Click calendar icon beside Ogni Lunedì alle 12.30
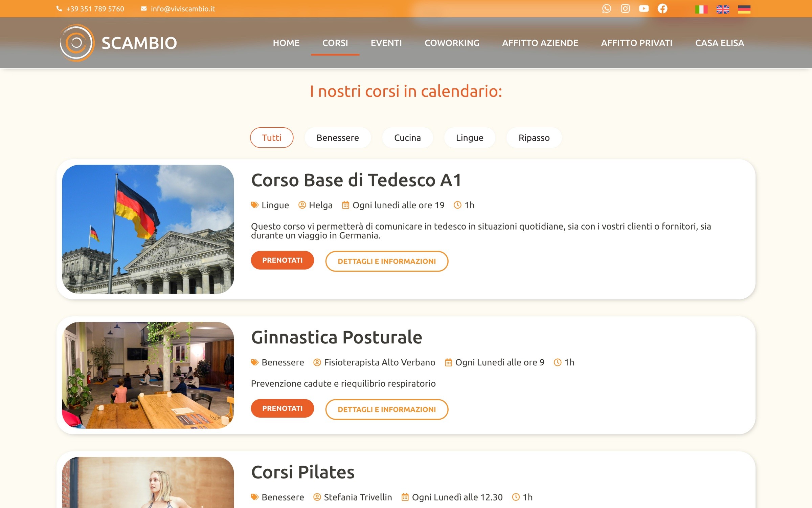This screenshot has width=812, height=508. tap(405, 497)
